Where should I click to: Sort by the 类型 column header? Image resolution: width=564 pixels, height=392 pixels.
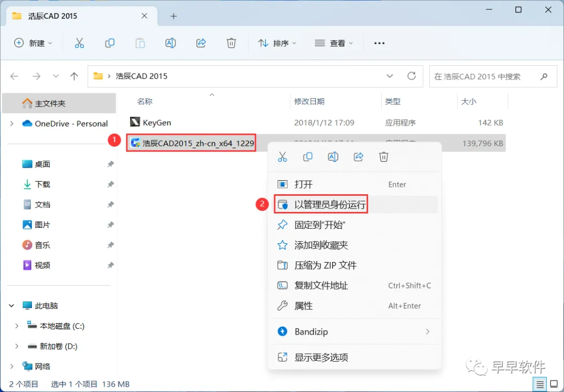click(392, 101)
